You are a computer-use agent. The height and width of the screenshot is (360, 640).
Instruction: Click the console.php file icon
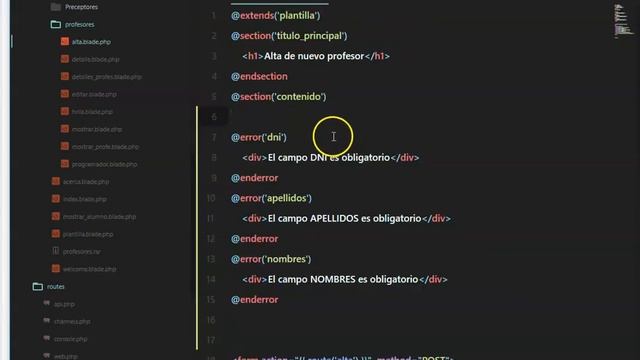[x=47, y=338]
